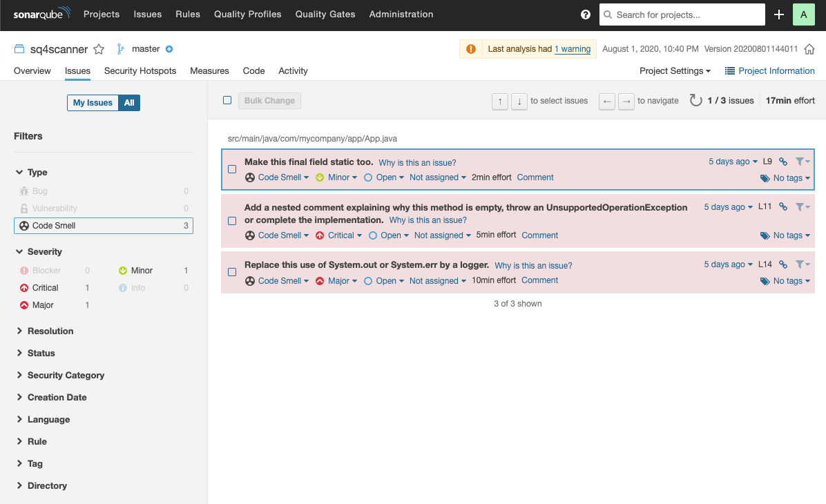Screen dimensions: 826x504
Task: Click the reload issues circular arrow icon
Action: pos(695,101)
